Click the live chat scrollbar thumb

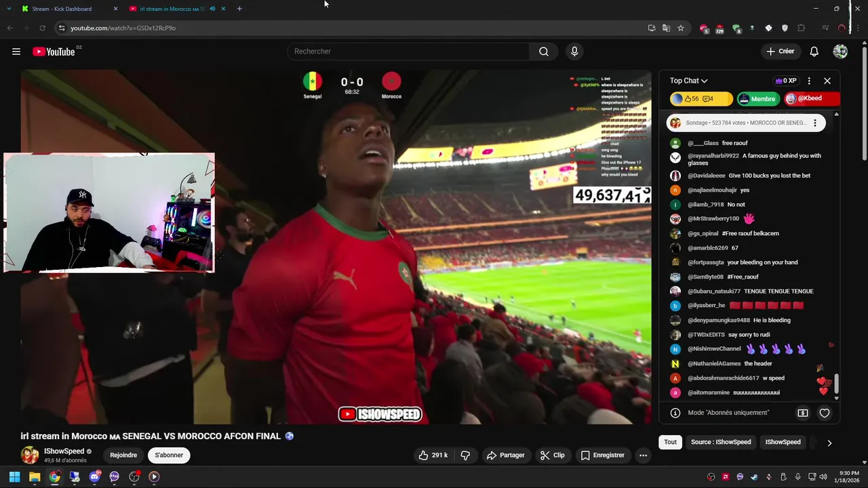836,383
